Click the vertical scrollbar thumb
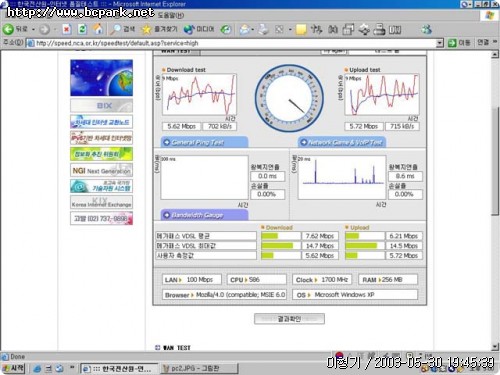The height and width of the screenshot is (375, 500). click(495, 162)
